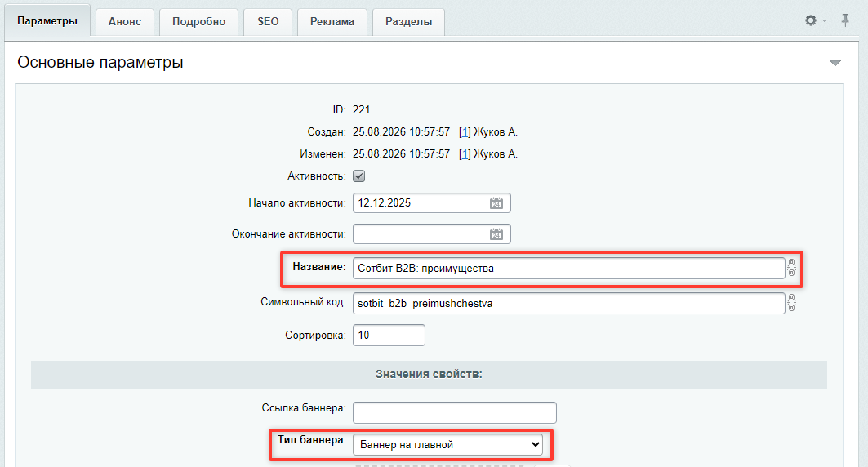This screenshot has width=868, height=467.
Task: Click the link icon next to Символьный код field
Action: click(791, 303)
